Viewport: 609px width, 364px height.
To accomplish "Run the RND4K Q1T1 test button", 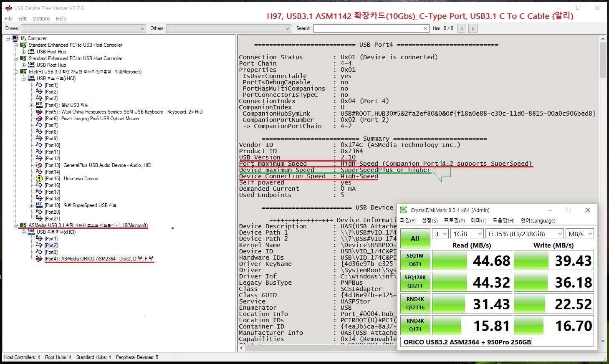I will tap(415, 326).
